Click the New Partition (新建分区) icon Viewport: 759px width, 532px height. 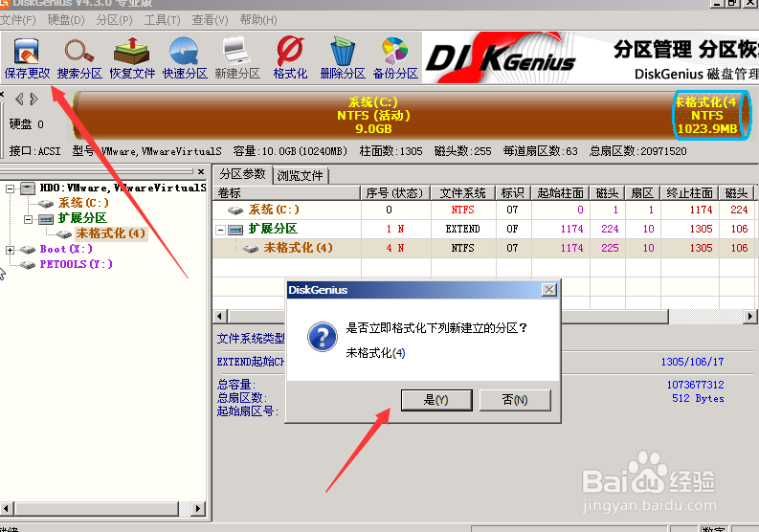237,57
